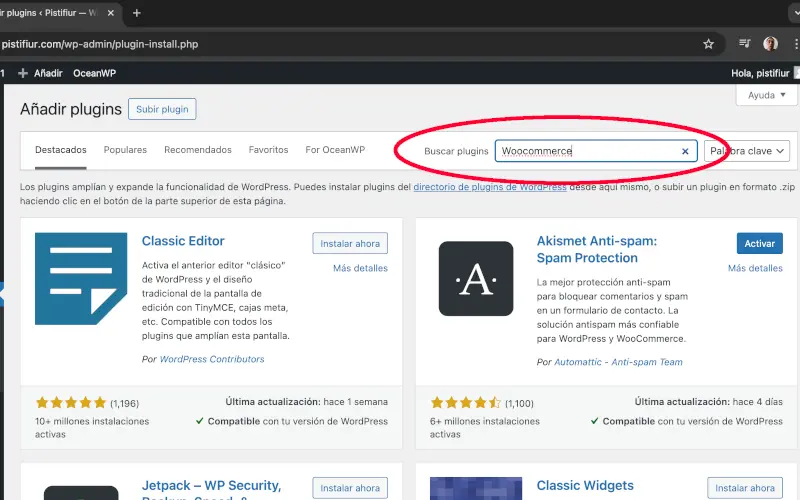
Task: Click the Subir plugin button
Action: tap(162, 109)
